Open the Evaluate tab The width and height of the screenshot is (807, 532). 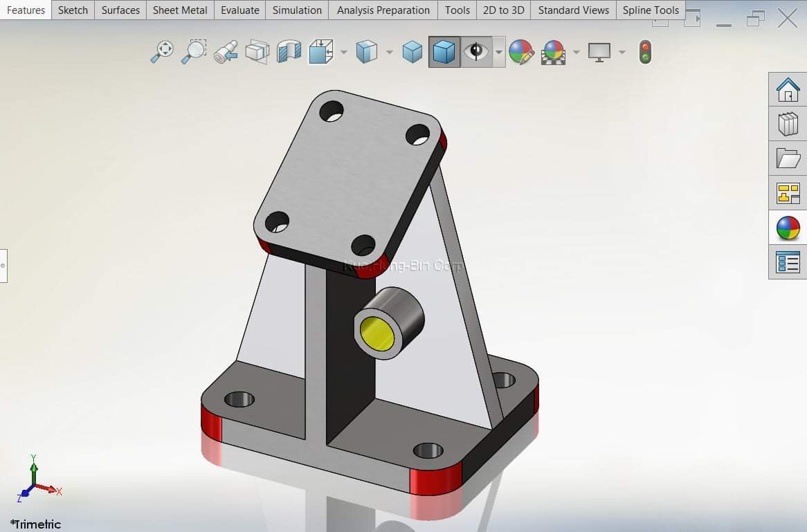click(240, 10)
